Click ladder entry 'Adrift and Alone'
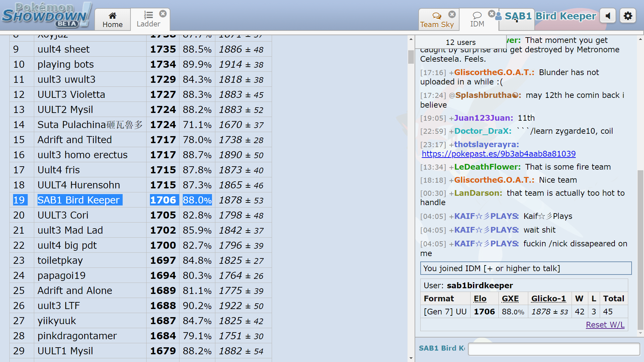 [x=74, y=291]
